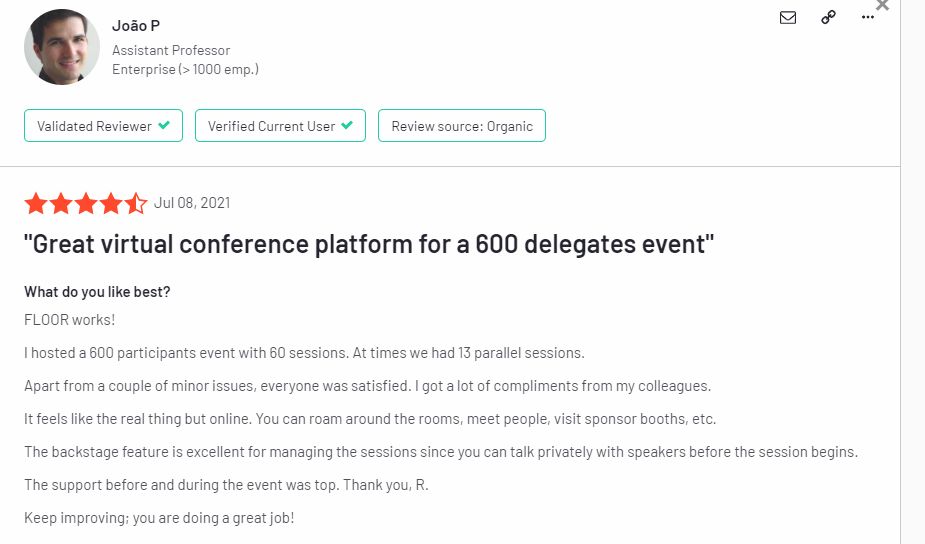Click the half-filled fifth rating star
This screenshot has height=544, width=925.
tap(135, 203)
